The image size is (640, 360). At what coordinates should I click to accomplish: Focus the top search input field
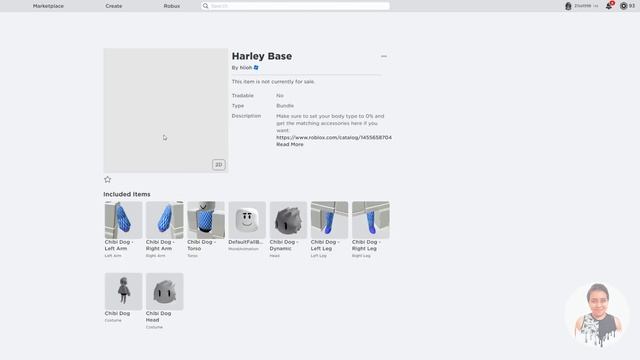tap(296, 6)
